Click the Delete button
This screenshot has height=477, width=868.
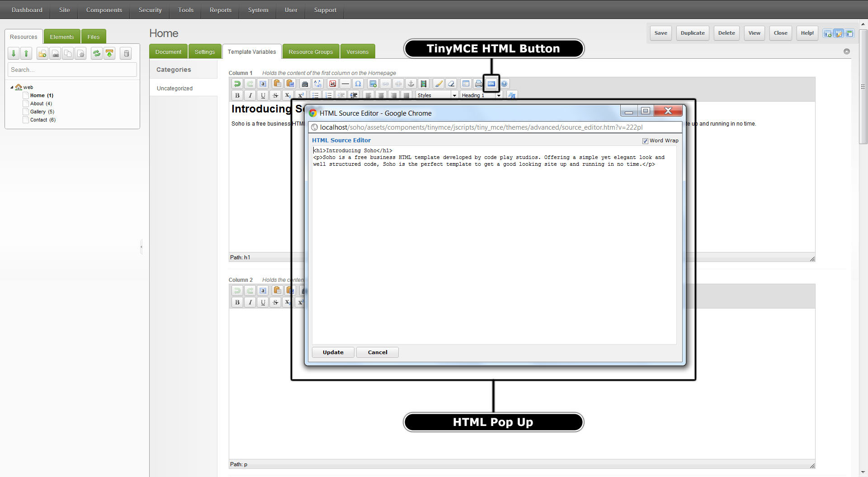pos(726,33)
